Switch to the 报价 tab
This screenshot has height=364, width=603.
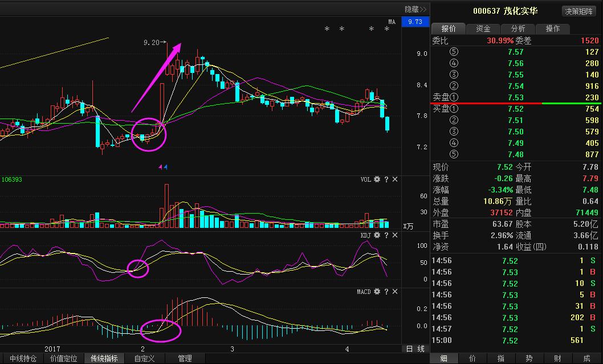pyautogui.click(x=449, y=28)
